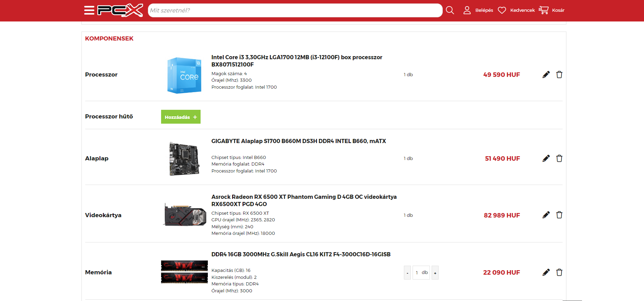Decrease Memória quantity with minus button

pyautogui.click(x=407, y=273)
